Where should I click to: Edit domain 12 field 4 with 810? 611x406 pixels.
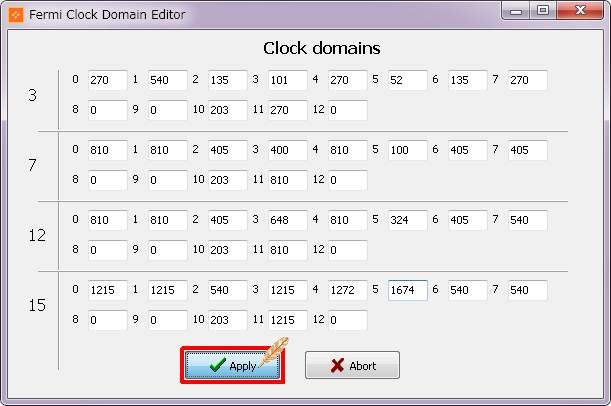click(348, 221)
